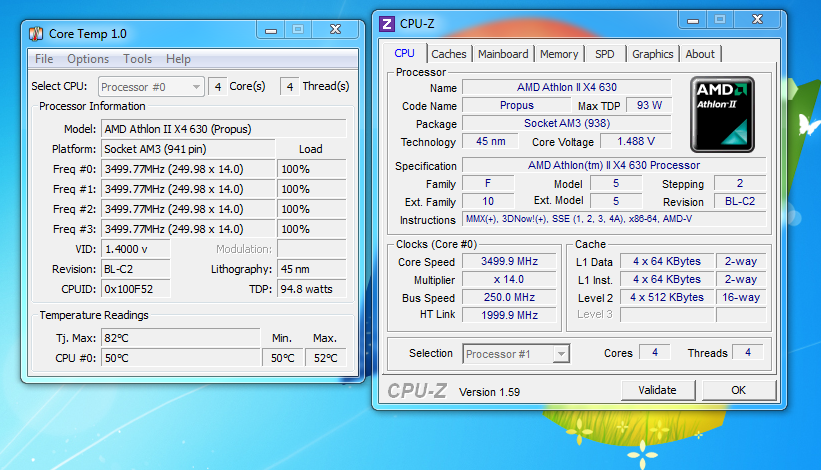Click the AMD Athlon II logo image

[722, 115]
